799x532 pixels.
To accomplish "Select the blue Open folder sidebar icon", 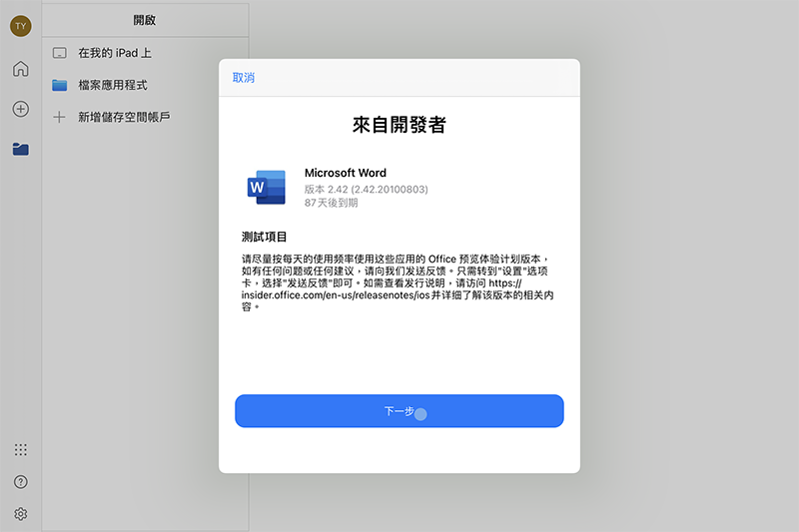I will tap(20, 149).
